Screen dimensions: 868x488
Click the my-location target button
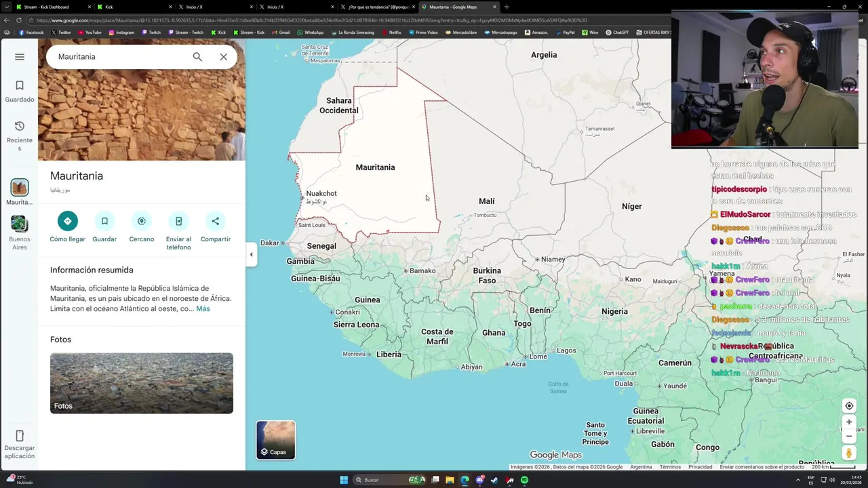(x=849, y=406)
